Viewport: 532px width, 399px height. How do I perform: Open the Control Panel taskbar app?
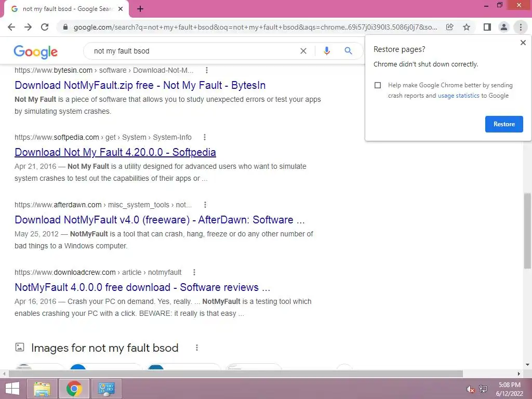[x=106, y=389]
